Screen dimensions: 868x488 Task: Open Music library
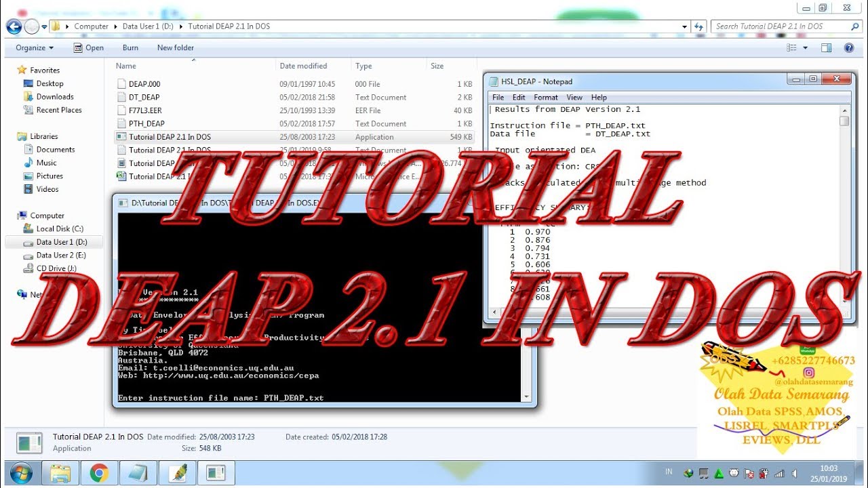pos(46,163)
